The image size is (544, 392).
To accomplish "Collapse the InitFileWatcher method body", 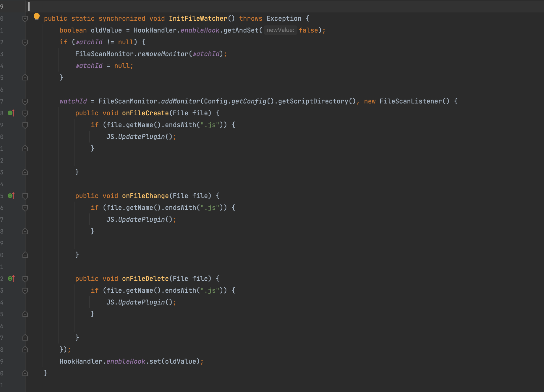I will click(25, 18).
